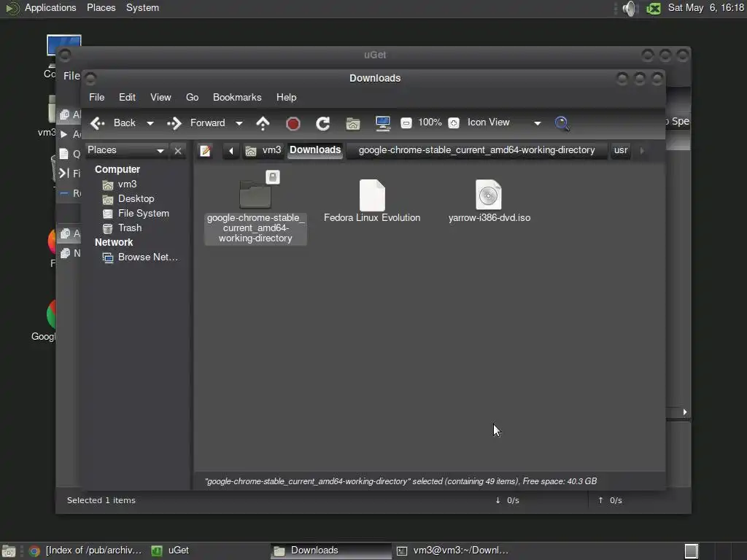Select the Fedora Linux Evolution file icon

[x=372, y=195]
